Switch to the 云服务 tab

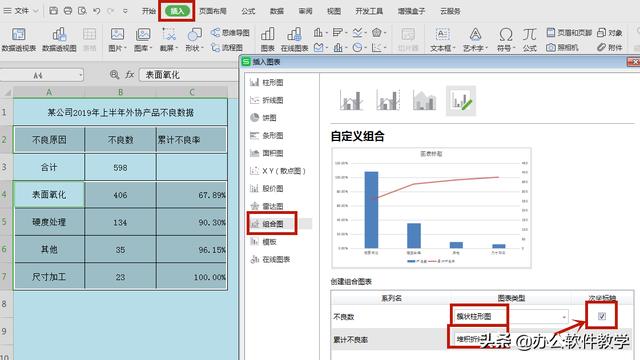(x=450, y=11)
